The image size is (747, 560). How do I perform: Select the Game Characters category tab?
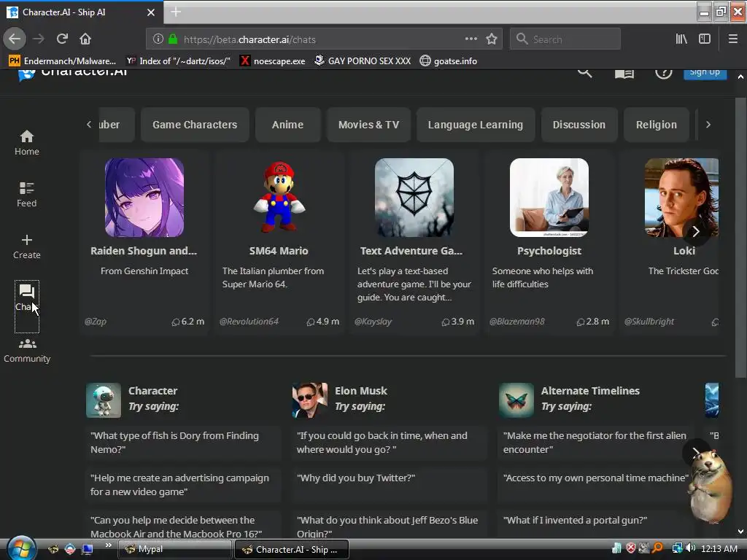pyautogui.click(x=195, y=125)
